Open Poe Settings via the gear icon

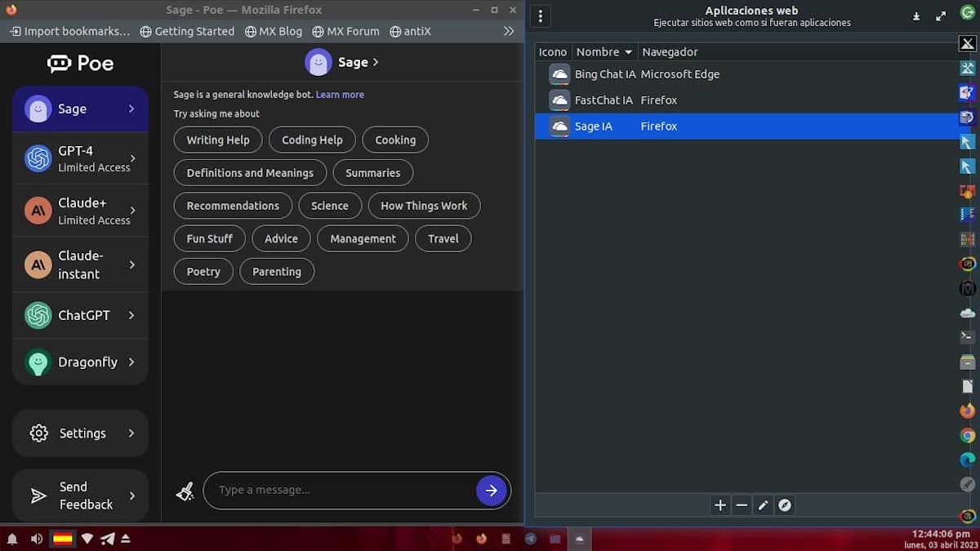[x=38, y=433]
